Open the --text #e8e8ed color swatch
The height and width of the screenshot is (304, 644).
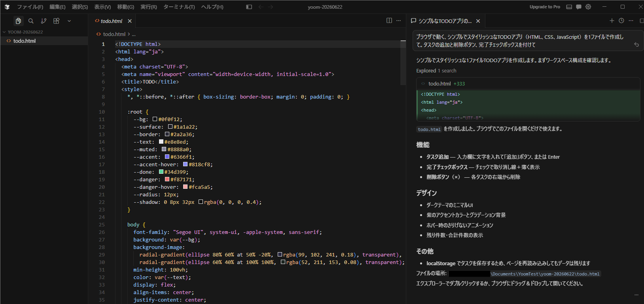[x=161, y=142]
